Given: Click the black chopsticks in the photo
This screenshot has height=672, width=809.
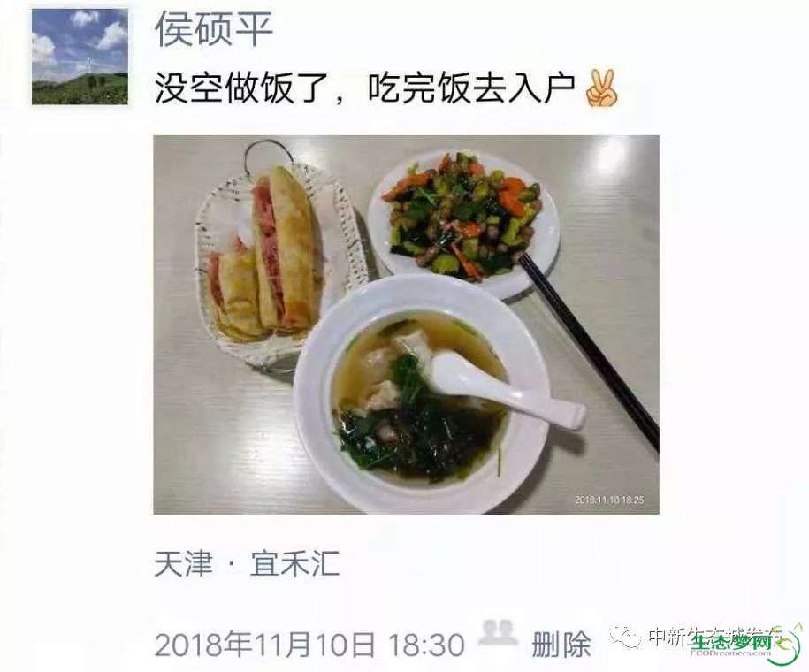Looking at the screenshot, I should point(590,351).
